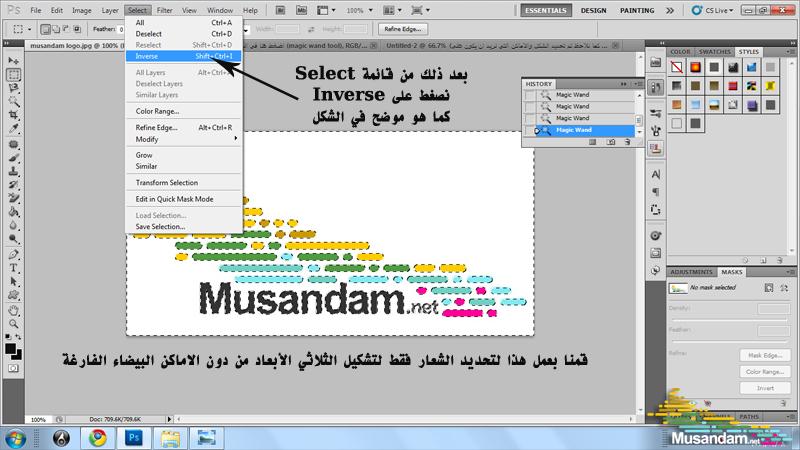
Task: Select the Crop tool
Action: 13,115
